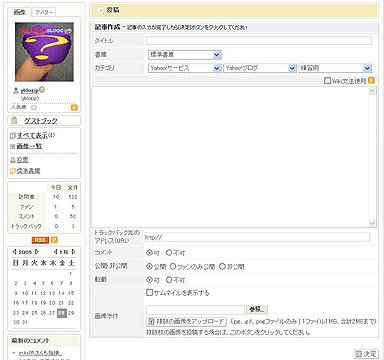
Task: Open the library (書庫) dropdown
Action: [x=185, y=55]
